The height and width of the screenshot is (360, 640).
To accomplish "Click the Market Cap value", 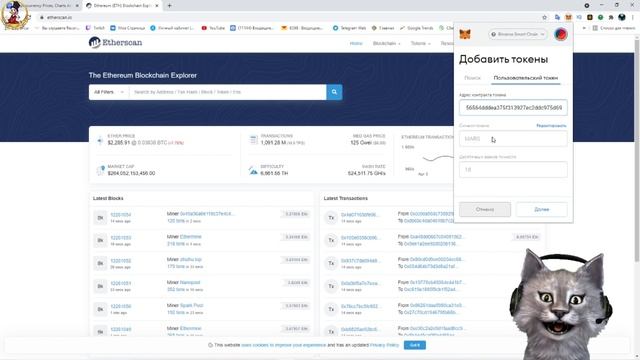I will coord(131,173).
